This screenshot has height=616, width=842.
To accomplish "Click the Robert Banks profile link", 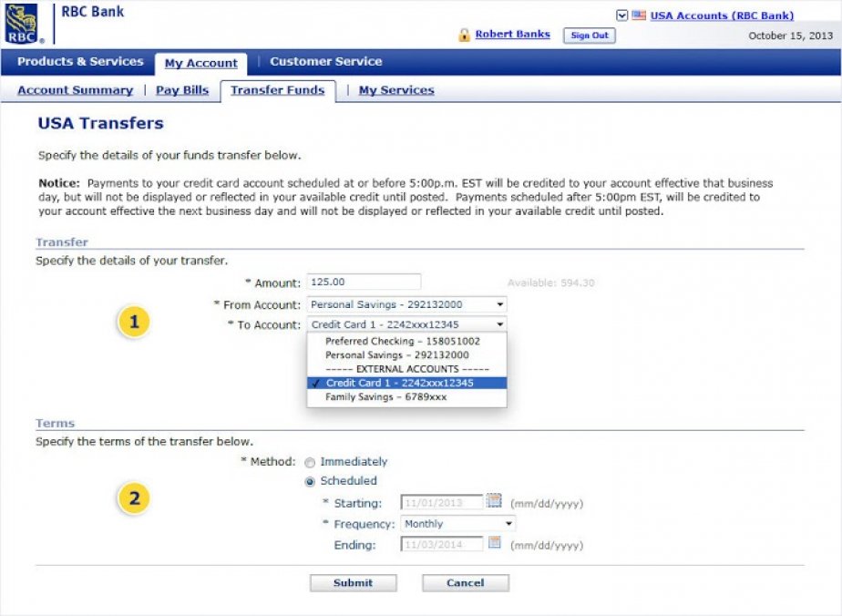I will point(513,35).
